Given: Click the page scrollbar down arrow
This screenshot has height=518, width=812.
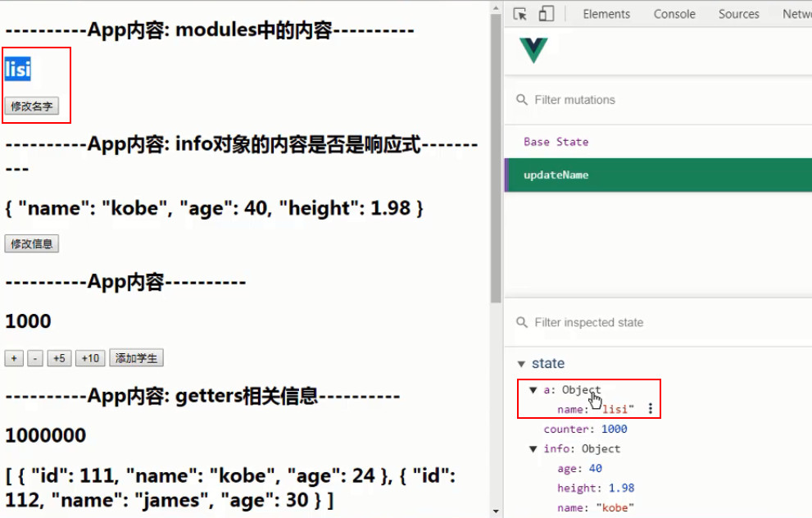Looking at the screenshot, I should coord(496,511).
